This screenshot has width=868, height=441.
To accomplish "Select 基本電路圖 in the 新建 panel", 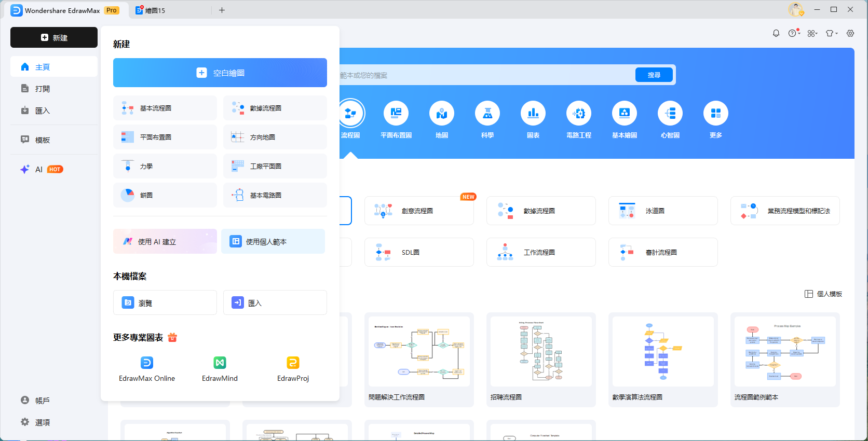I will (275, 195).
